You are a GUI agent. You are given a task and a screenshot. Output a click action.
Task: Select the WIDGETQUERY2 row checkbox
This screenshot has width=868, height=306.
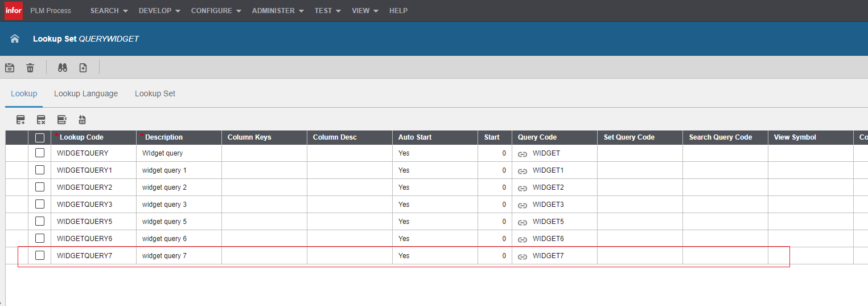pyautogui.click(x=40, y=187)
